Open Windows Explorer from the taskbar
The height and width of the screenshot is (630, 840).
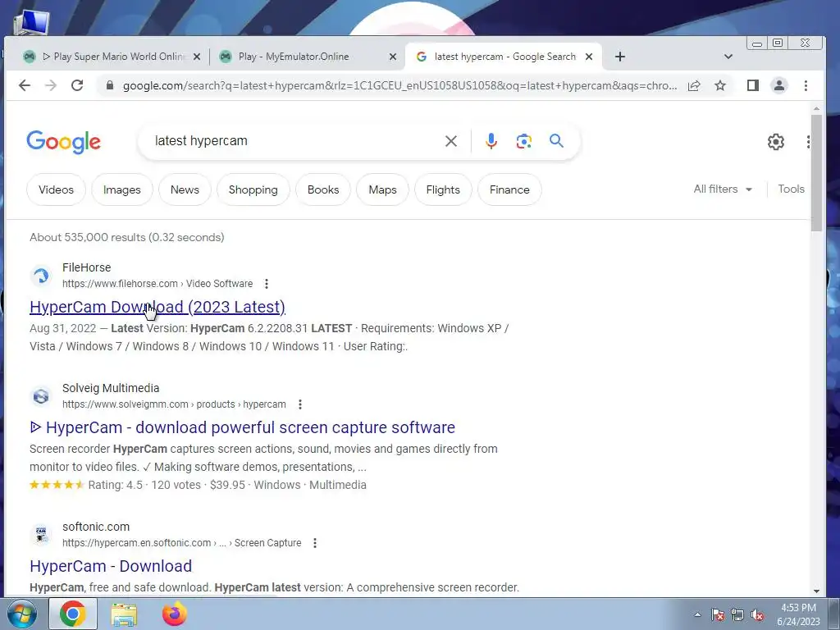tap(124, 614)
